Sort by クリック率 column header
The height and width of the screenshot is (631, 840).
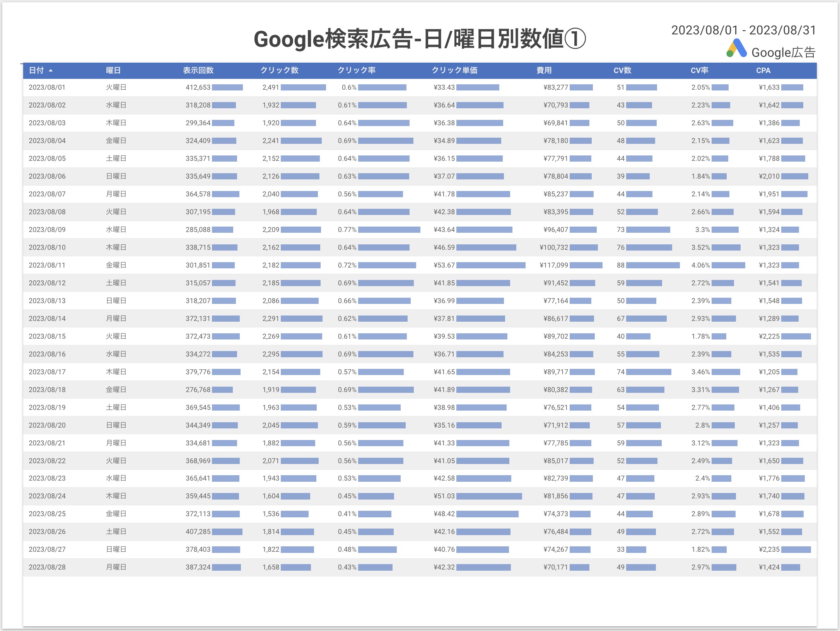[x=357, y=70]
